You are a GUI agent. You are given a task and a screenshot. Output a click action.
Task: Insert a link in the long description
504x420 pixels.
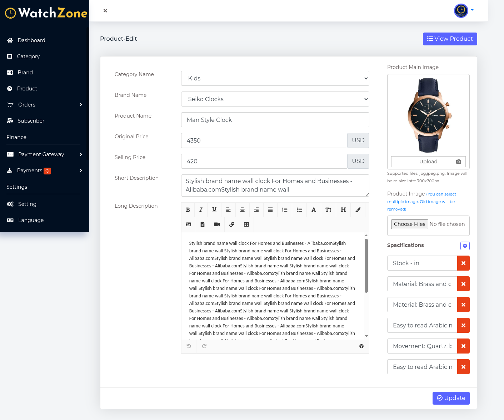[x=232, y=224]
